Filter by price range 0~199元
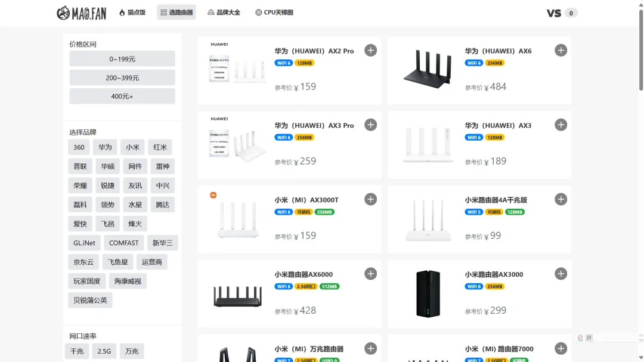This screenshot has height=362, width=644. point(122,59)
